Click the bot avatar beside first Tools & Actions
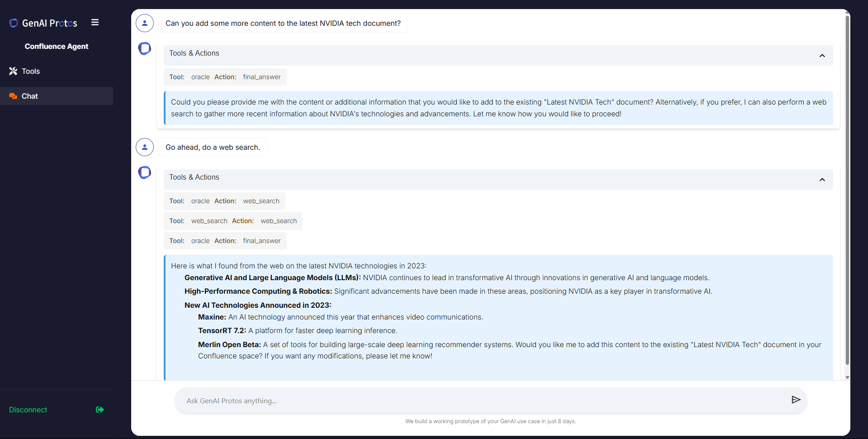Viewport: 868px width, 439px height. pos(145,48)
